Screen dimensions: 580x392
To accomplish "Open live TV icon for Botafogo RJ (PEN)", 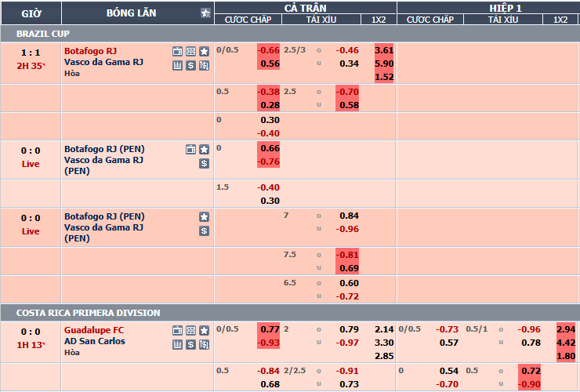I will pyautogui.click(x=191, y=149).
